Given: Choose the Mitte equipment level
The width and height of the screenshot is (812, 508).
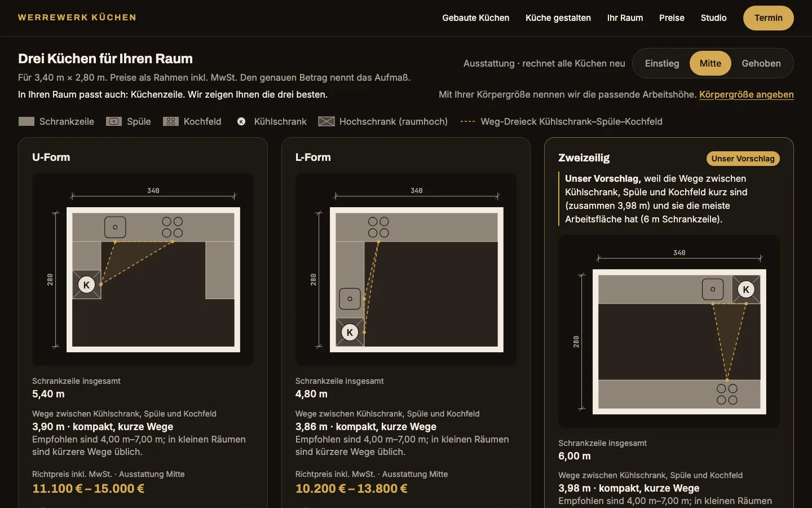Looking at the screenshot, I should click(x=710, y=63).
